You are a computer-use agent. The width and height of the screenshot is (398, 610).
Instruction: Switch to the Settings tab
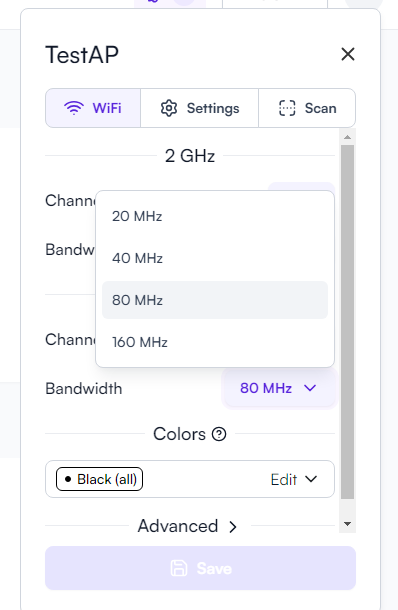(x=200, y=108)
